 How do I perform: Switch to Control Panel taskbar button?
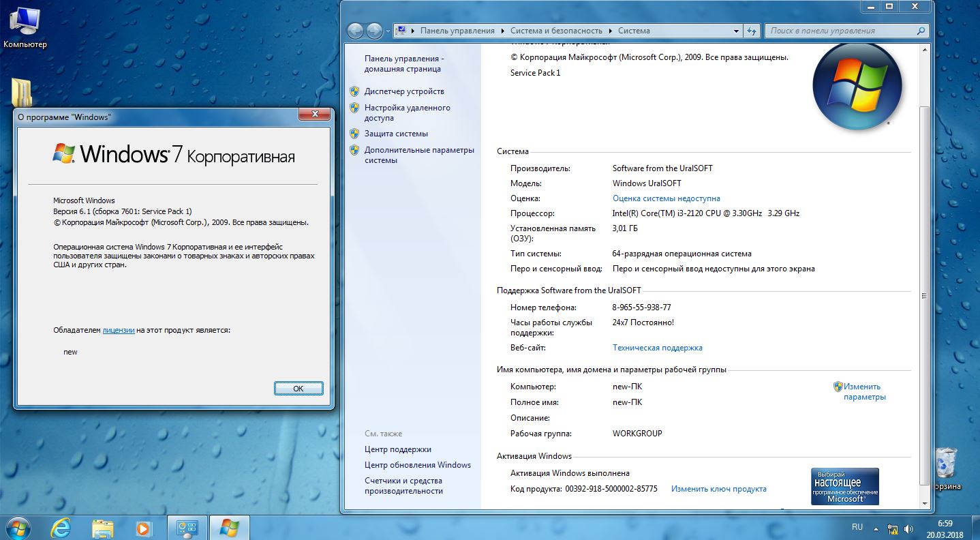point(187,528)
